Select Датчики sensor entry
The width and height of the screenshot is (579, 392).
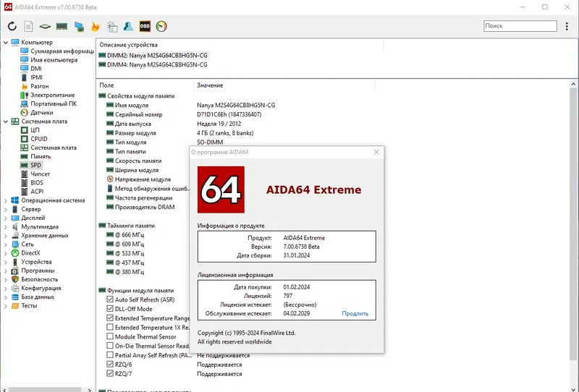click(42, 113)
